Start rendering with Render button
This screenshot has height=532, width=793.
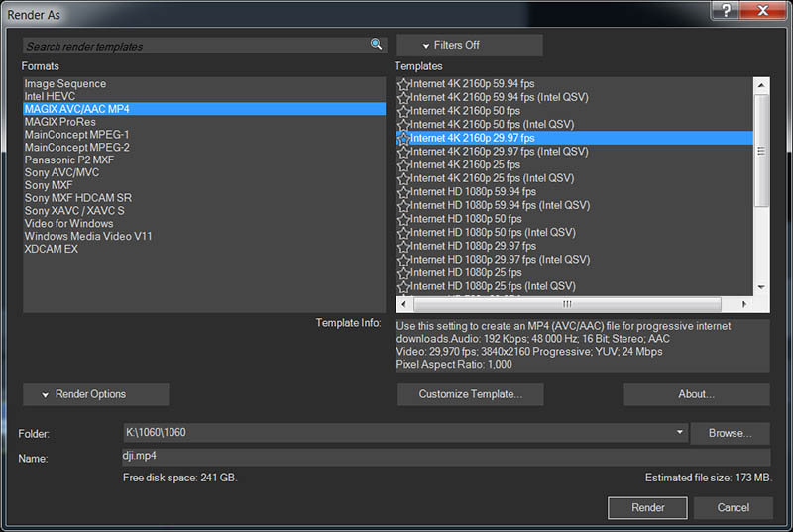point(647,508)
